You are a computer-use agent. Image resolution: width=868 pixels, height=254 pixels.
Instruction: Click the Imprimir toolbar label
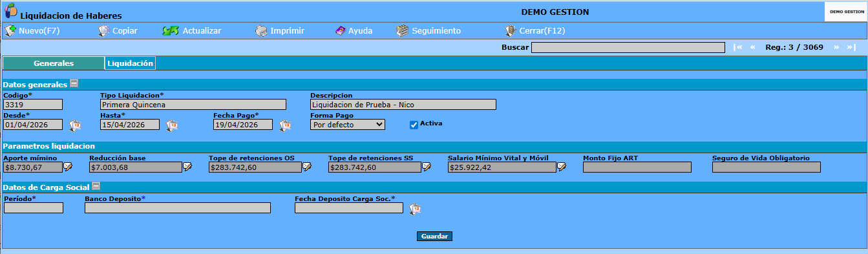tap(288, 30)
